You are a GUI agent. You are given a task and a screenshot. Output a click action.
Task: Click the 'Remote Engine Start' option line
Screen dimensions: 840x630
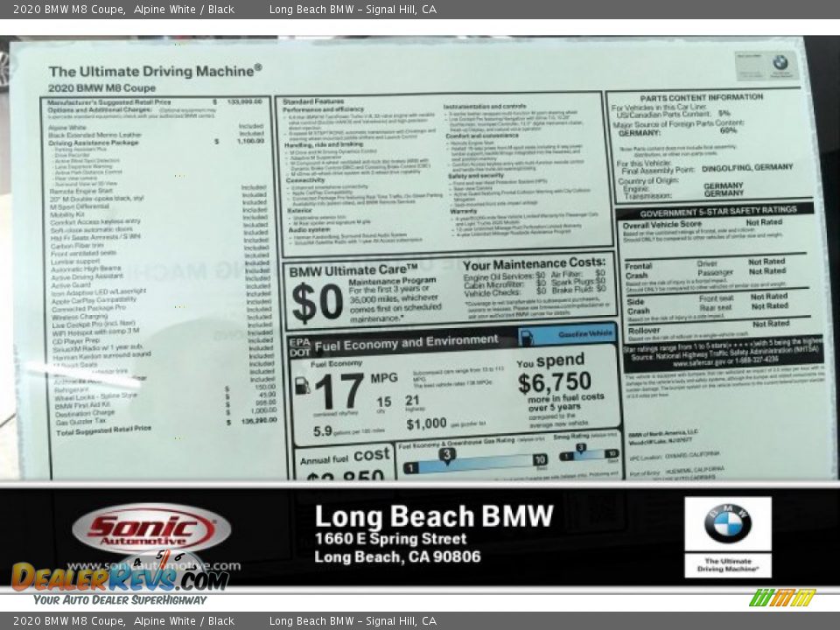80,192
